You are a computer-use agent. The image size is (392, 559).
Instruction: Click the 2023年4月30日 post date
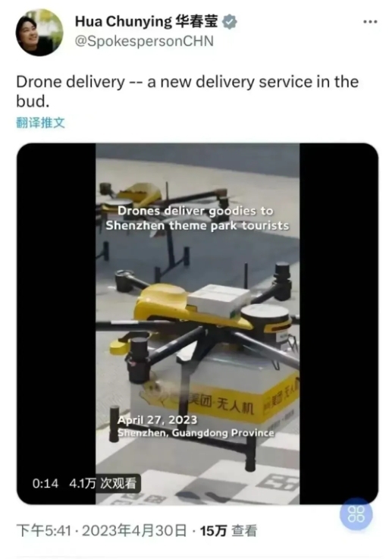134,531
